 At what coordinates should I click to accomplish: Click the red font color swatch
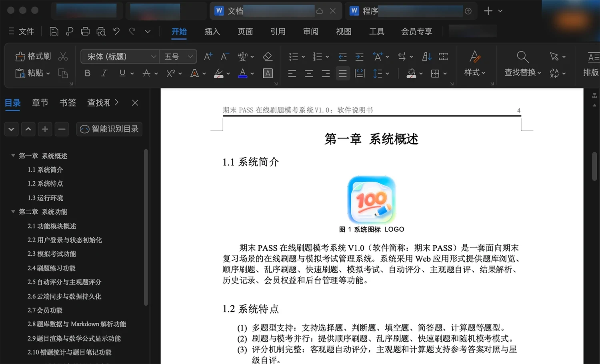click(x=243, y=73)
